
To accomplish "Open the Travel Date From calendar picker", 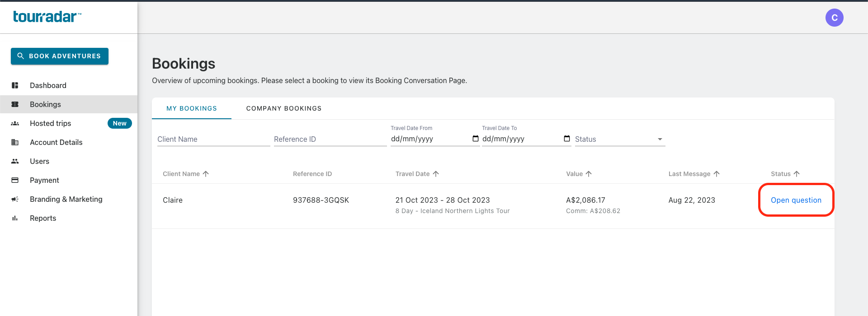I will tap(475, 139).
